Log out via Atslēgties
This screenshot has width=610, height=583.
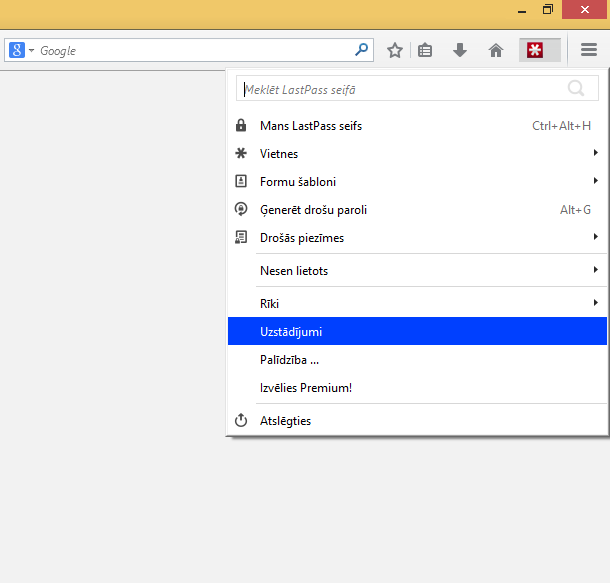point(417,420)
